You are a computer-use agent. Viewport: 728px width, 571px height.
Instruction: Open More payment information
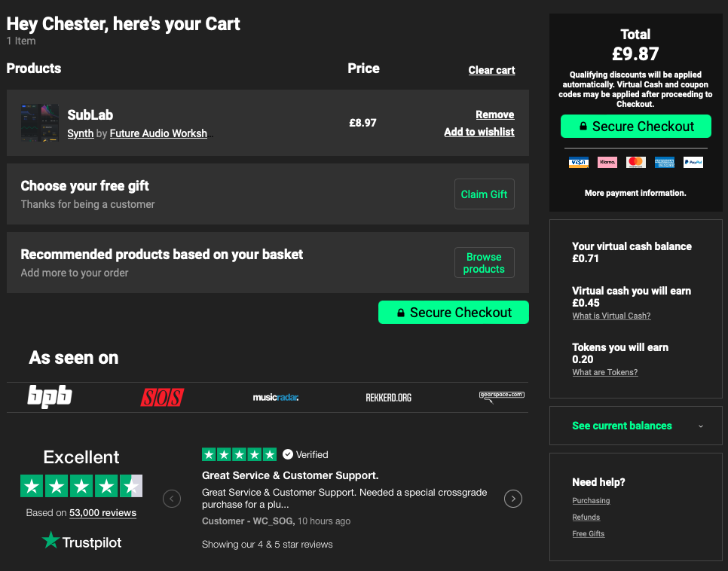pos(635,193)
